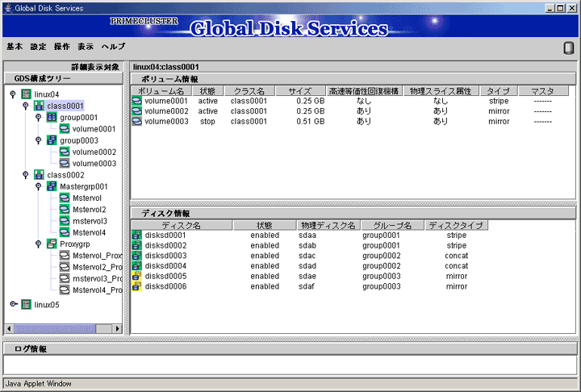
Task: Click the disksd0005 yellow disk icon
Action: click(x=136, y=276)
